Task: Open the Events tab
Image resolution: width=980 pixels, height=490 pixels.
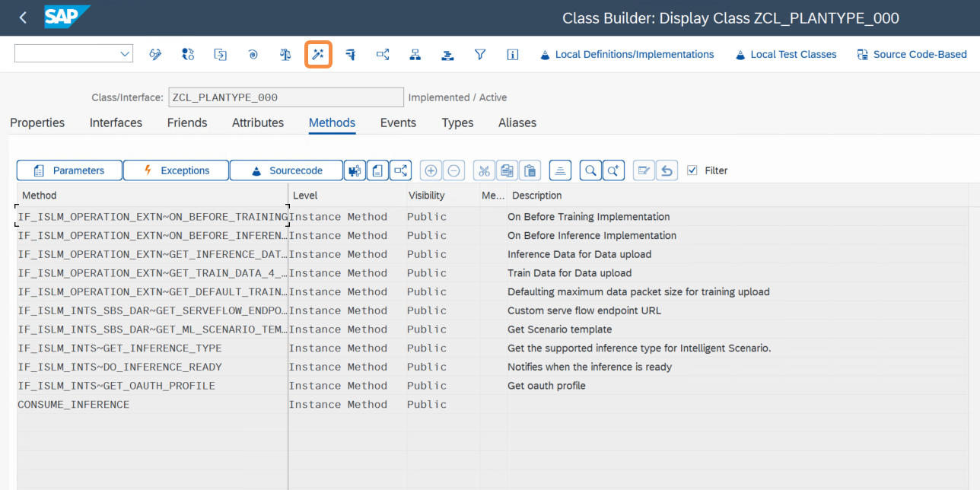Action: [398, 123]
